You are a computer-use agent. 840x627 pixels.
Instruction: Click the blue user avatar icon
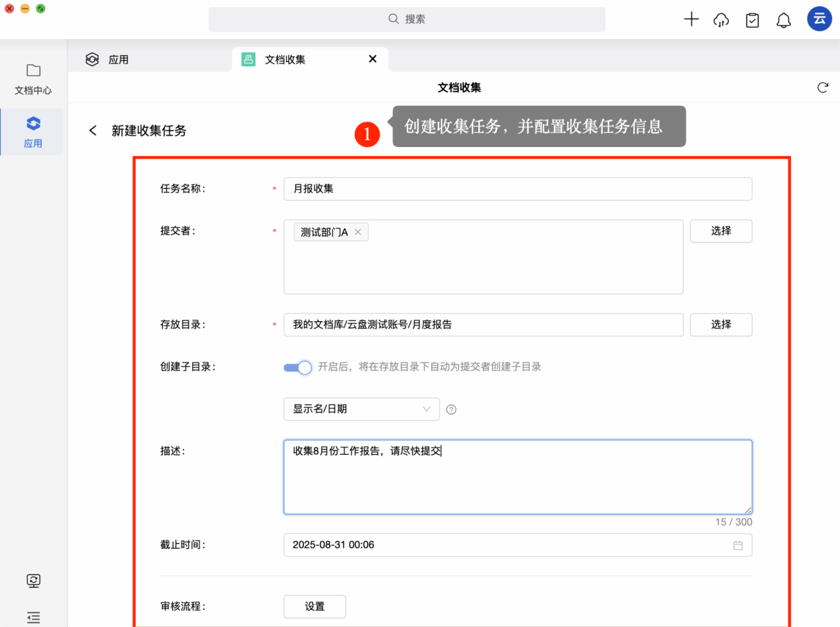click(819, 19)
